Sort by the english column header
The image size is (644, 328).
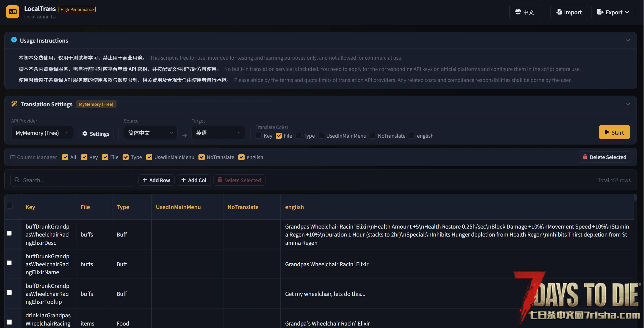pyautogui.click(x=294, y=207)
